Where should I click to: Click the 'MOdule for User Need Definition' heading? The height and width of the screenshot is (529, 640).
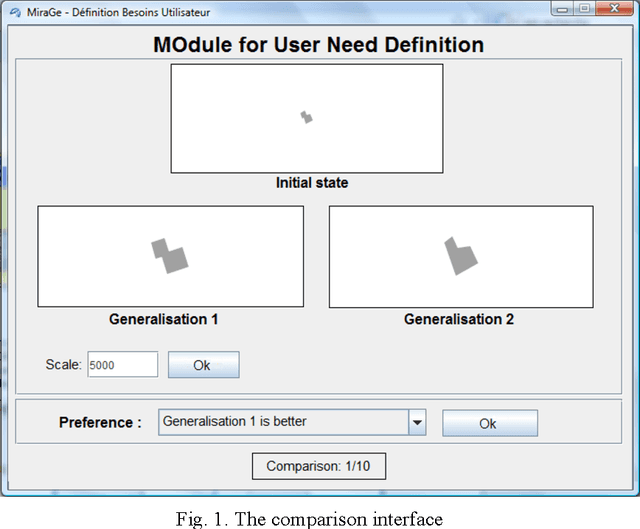[x=318, y=46]
